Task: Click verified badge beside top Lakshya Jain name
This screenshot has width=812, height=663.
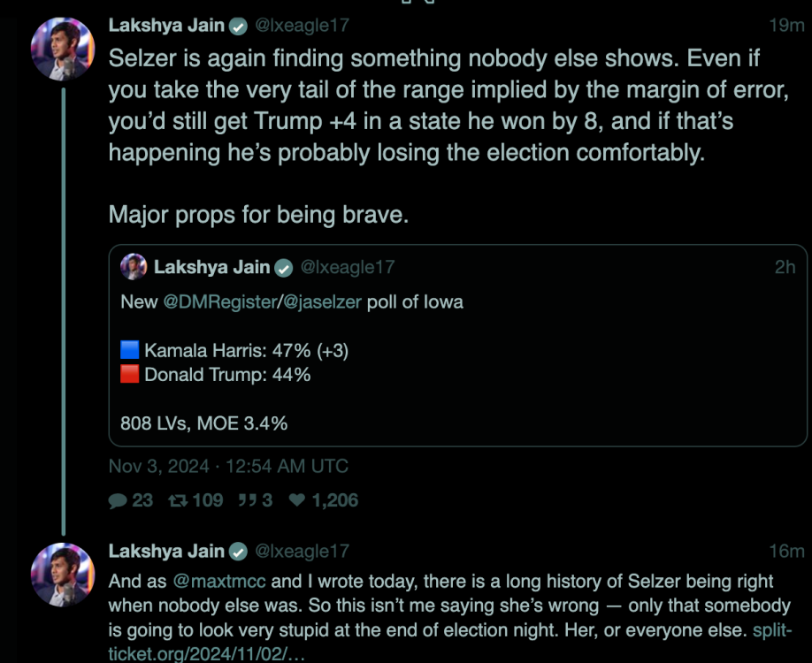Action: click(238, 27)
